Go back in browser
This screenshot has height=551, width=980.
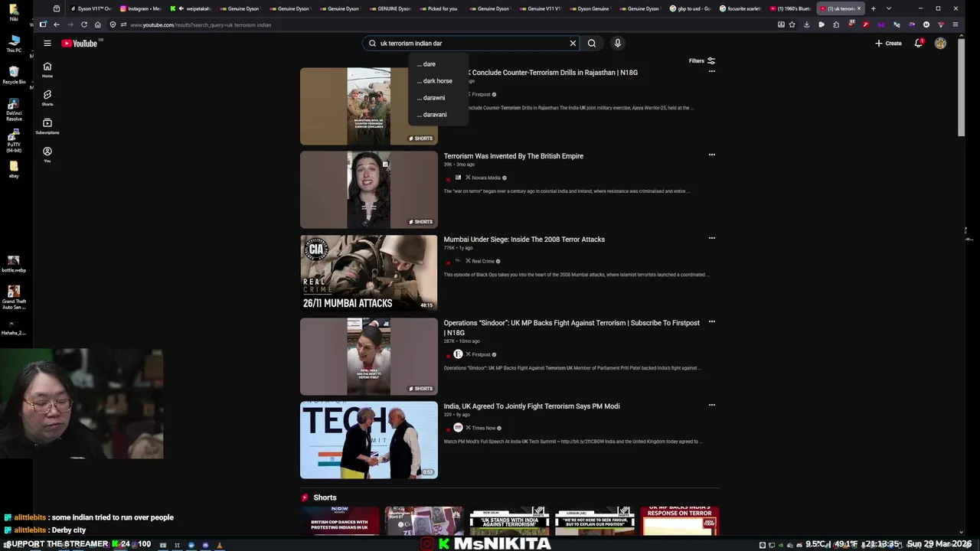click(57, 24)
